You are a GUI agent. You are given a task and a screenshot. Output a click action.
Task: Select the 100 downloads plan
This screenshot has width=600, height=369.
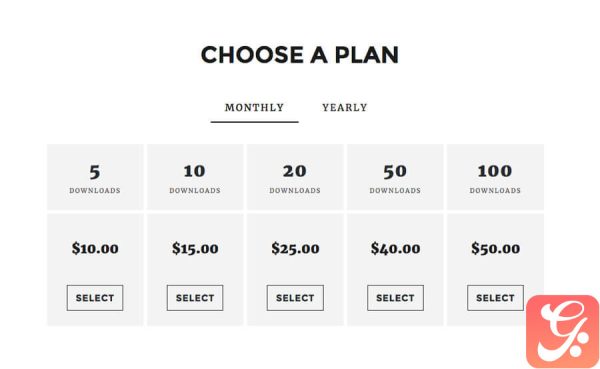coord(495,298)
